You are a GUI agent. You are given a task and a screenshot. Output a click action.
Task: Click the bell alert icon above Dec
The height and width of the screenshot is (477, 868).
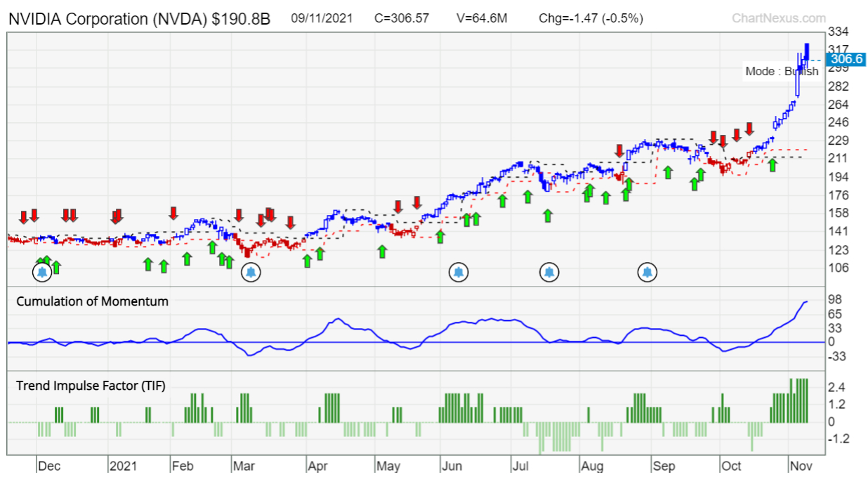(42, 272)
